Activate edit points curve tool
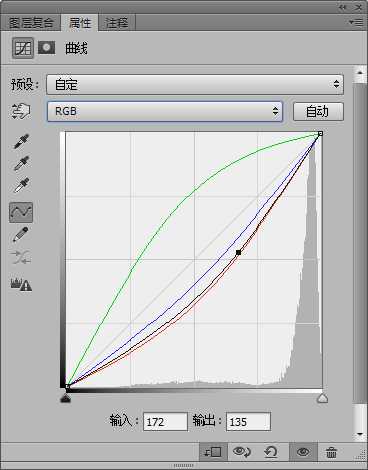Screen dimensions: 368x470 pos(21,212)
